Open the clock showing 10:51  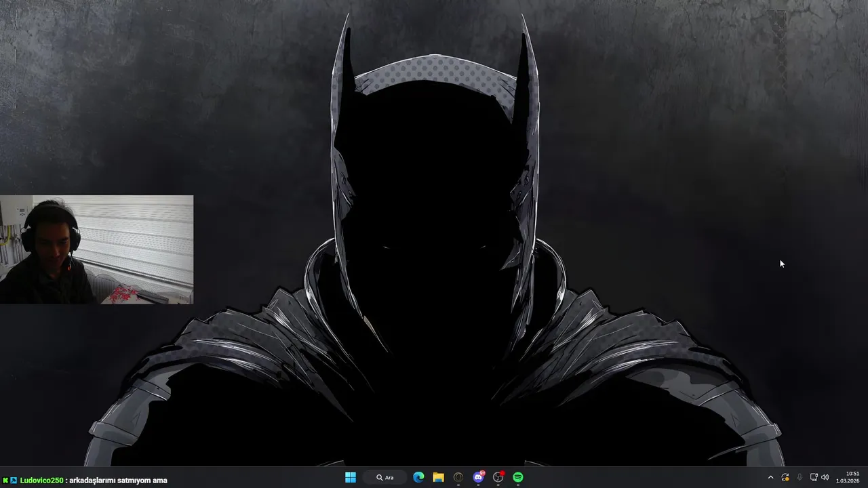(x=848, y=477)
